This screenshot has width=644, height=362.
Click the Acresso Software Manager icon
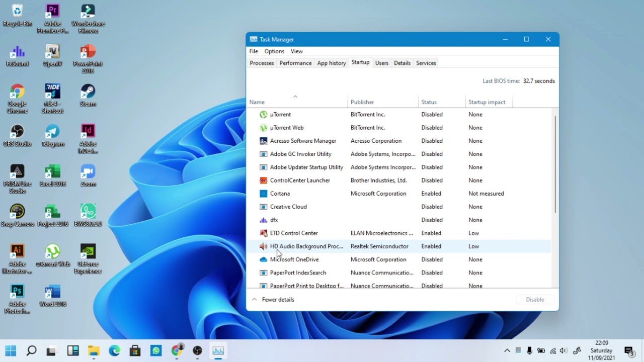(x=263, y=141)
